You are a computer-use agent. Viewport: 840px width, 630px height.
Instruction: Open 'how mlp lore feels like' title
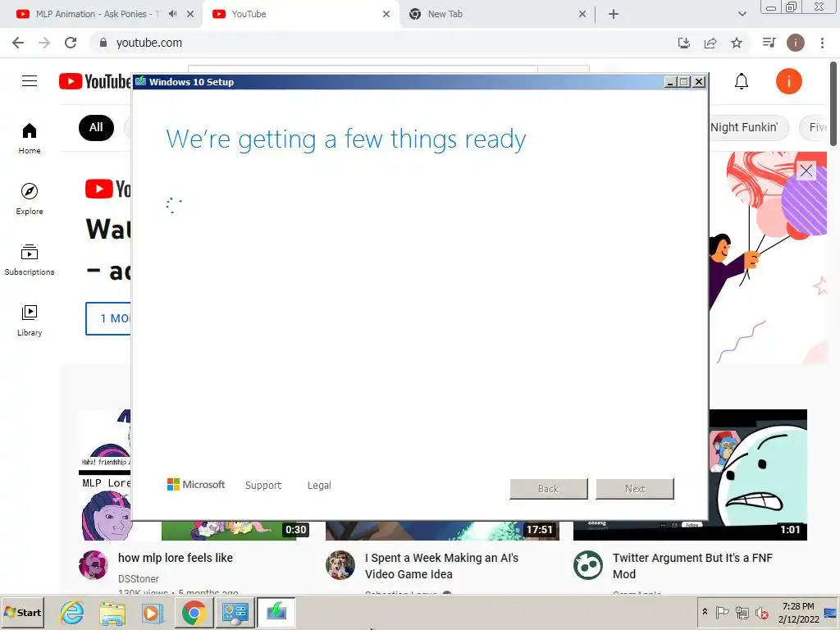point(176,558)
